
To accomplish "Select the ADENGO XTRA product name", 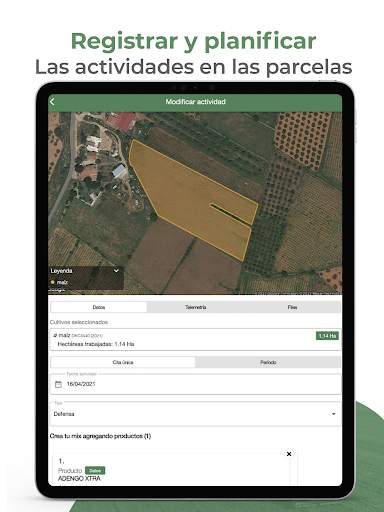I will click(x=79, y=478).
